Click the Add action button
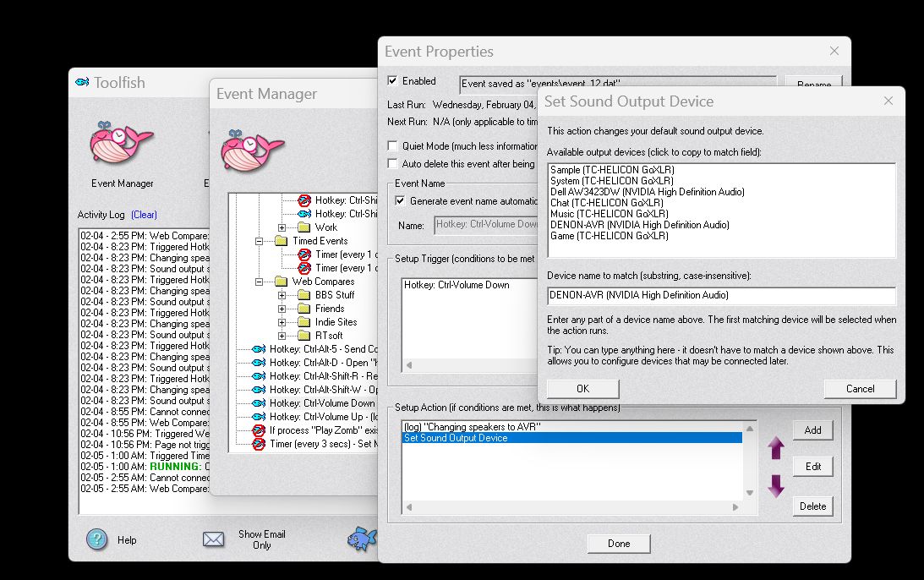Screen dimensions: 924x580 tap(812, 430)
